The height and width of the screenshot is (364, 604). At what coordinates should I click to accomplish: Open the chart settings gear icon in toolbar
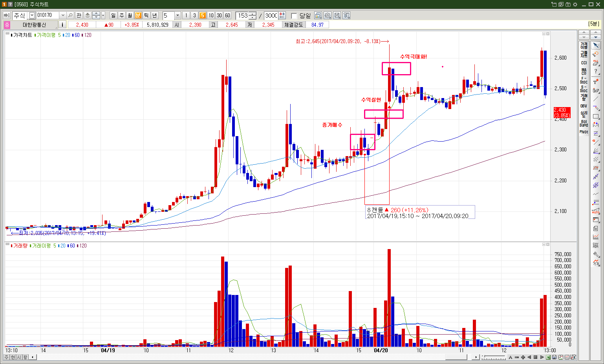click(328, 15)
